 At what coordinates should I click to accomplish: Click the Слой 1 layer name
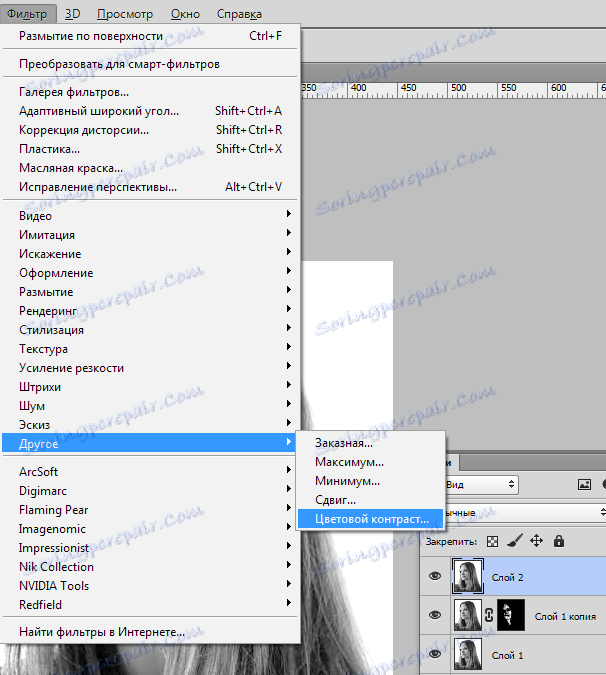[507, 655]
